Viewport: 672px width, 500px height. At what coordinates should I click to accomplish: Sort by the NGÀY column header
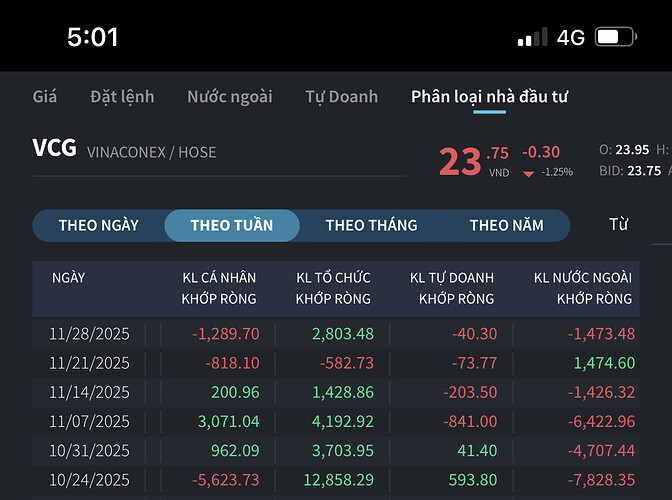click(68, 278)
